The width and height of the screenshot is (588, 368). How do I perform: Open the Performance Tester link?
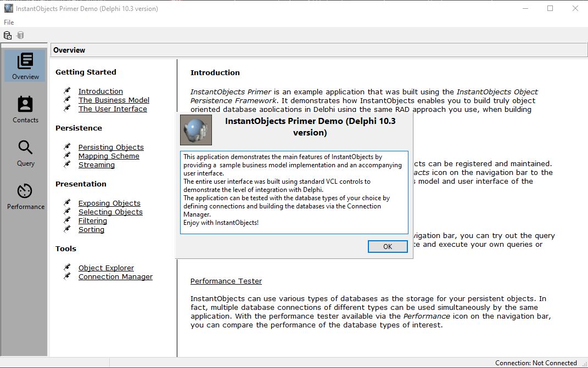226,281
